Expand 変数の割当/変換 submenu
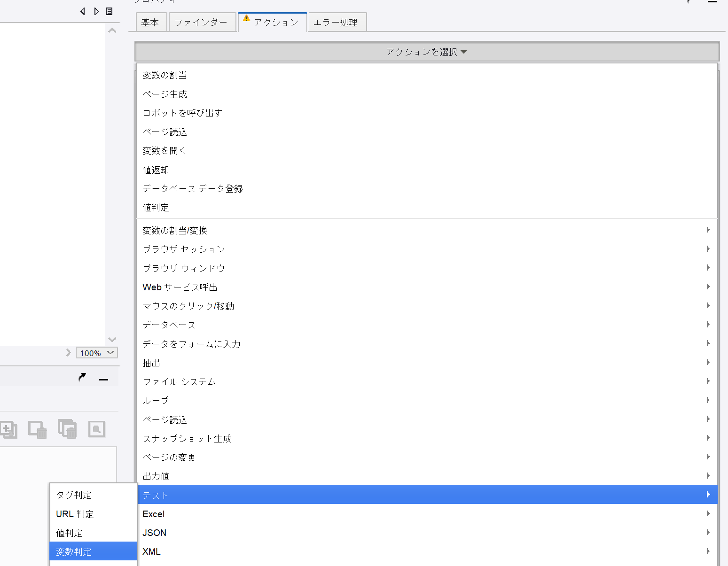The height and width of the screenshot is (566, 728). (427, 230)
